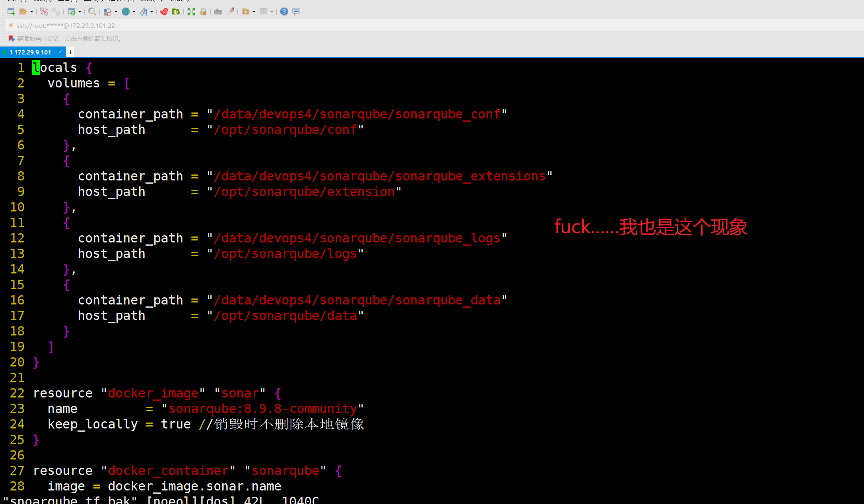The height and width of the screenshot is (504, 864).
Task: Click the path ending "sonarqube_logs"
Action: tap(357, 238)
